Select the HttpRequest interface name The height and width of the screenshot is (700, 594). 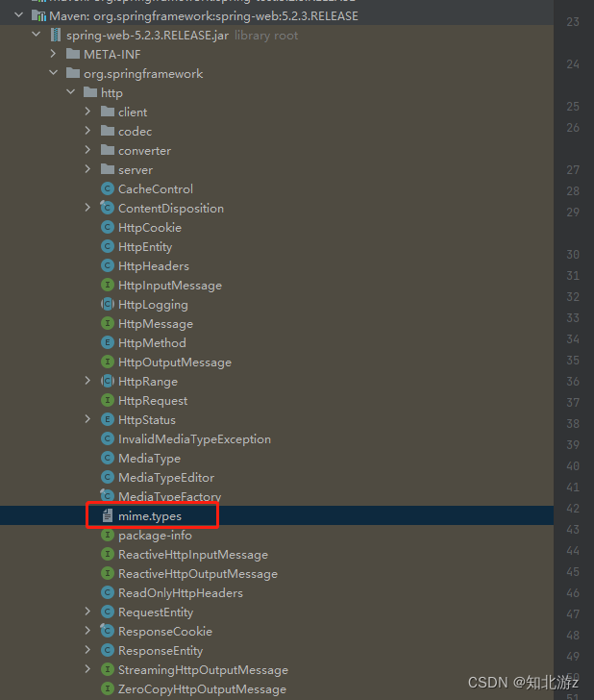[153, 400]
